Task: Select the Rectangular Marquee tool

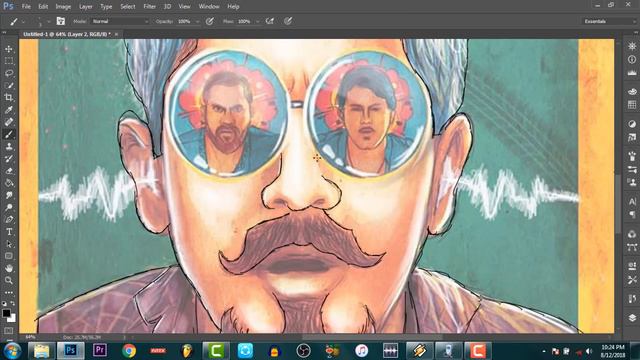Action: coord(9,61)
